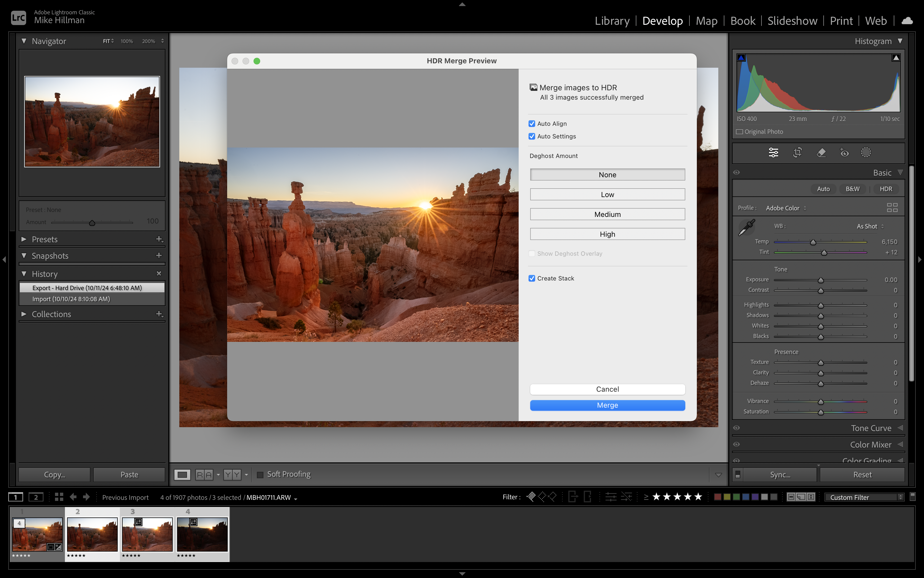
Task: Select the Edit sliders tool icon
Action: click(773, 152)
